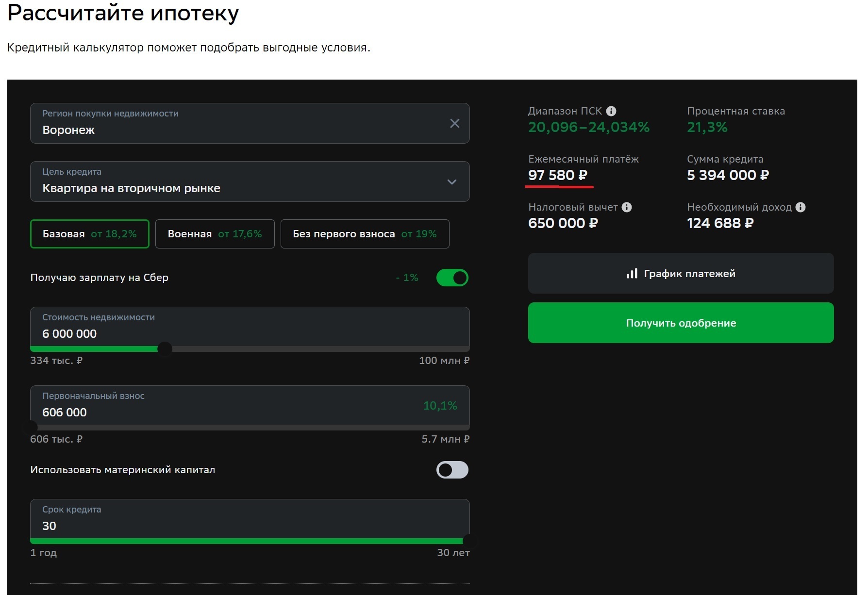Enable Использовать материнский капитал switch
The width and height of the screenshot is (868, 595).
(x=452, y=470)
